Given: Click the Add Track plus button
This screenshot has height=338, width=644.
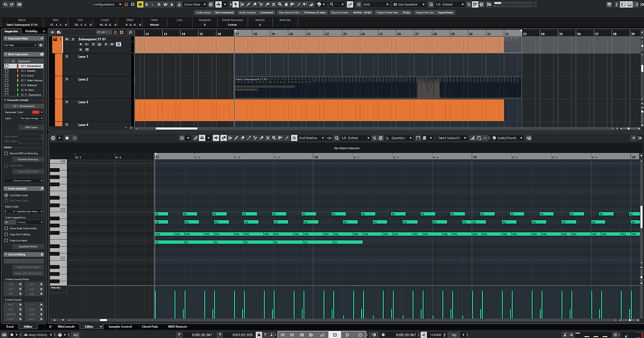Looking at the screenshot, I should (52, 32).
